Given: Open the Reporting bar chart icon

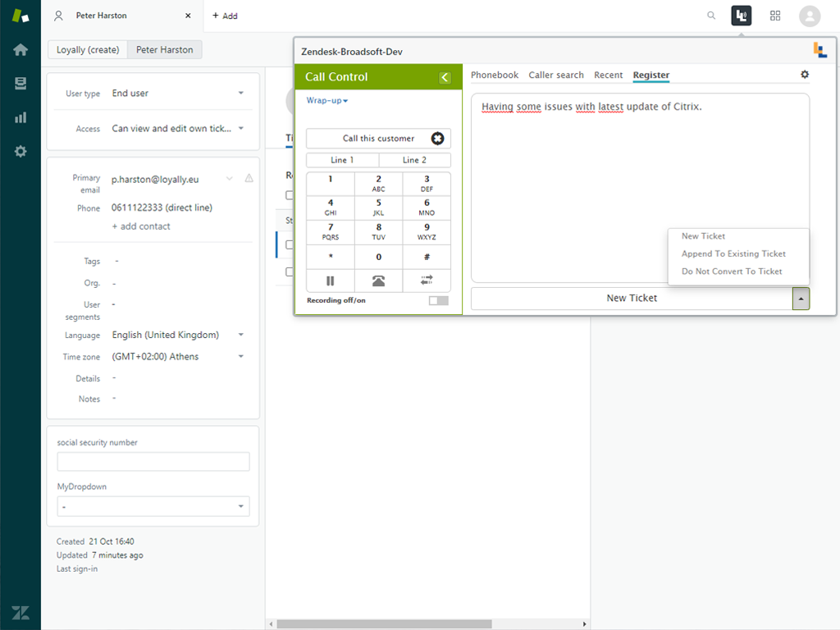Looking at the screenshot, I should [21, 117].
